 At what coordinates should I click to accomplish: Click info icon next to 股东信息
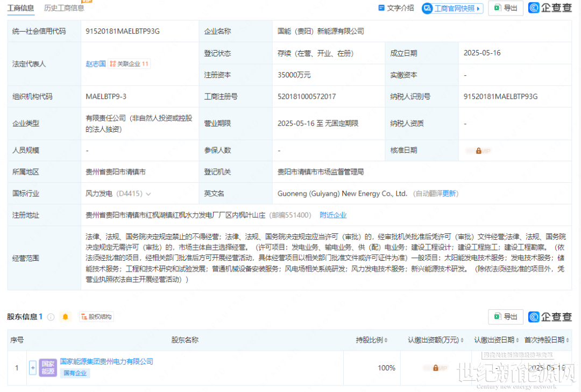click(x=51, y=317)
